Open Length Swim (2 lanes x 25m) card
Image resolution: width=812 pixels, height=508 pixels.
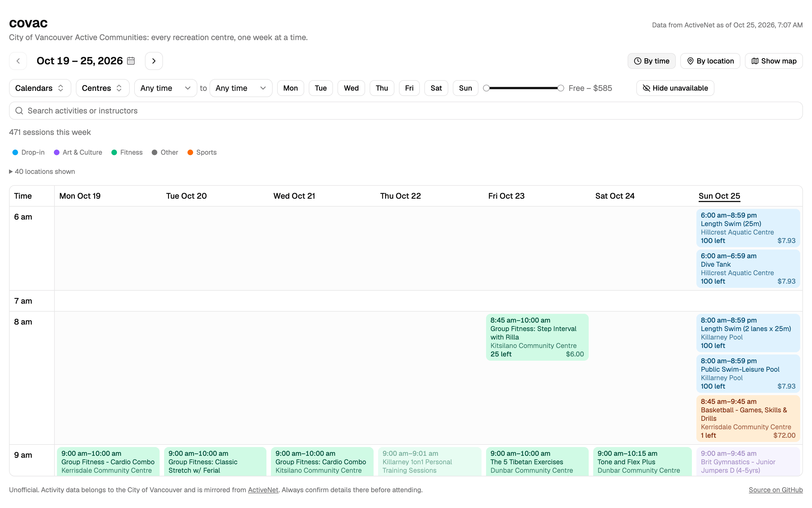[x=748, y=333]
